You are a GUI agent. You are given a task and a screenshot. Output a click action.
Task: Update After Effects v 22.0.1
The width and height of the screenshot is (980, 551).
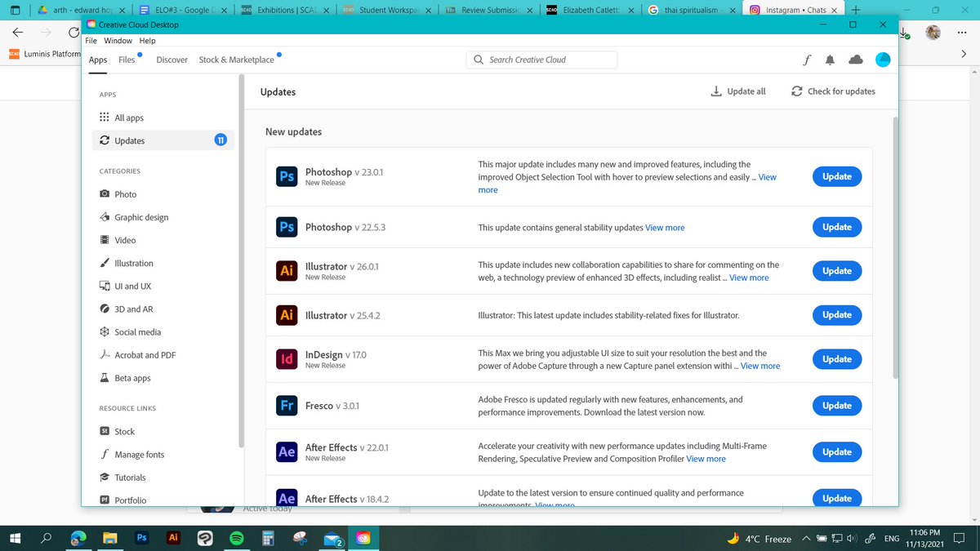click(837, 451)
